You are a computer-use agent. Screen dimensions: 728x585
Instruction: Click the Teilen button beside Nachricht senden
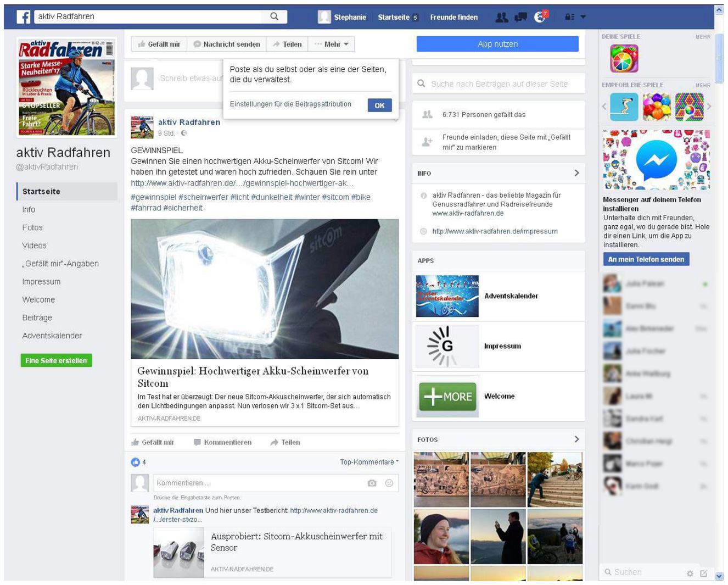point(287,44)
